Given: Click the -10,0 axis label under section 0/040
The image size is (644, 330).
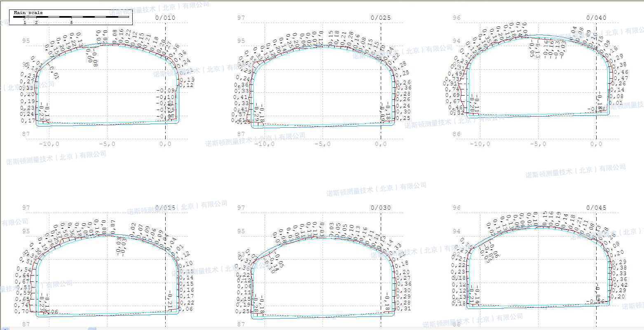Looking at the screenshot, I should click(x=480, y=144).
